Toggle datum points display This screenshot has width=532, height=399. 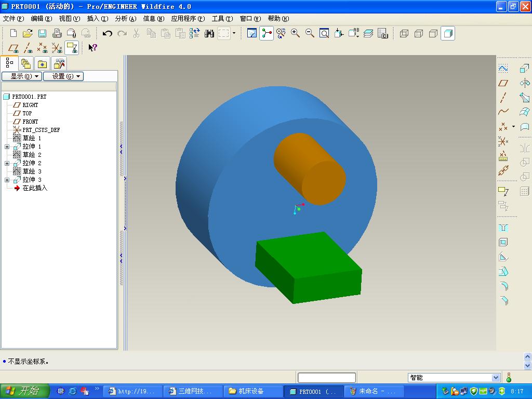coord(43,48)
